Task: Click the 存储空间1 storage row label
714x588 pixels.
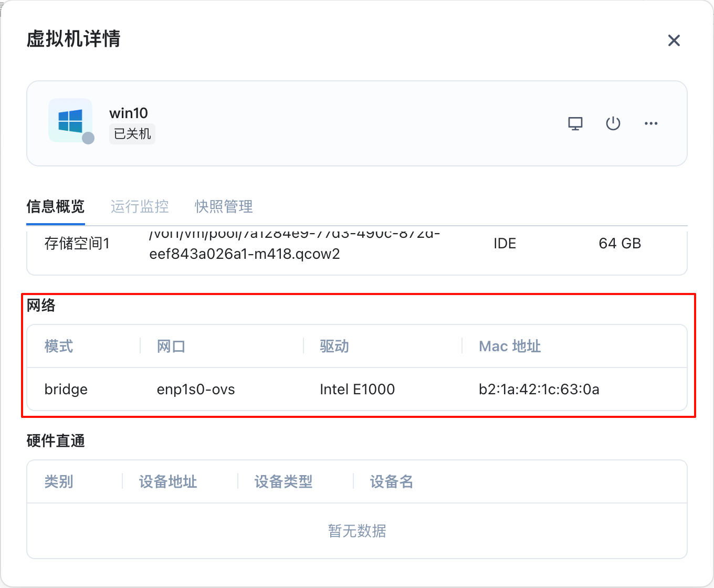Action: [77, 243]
